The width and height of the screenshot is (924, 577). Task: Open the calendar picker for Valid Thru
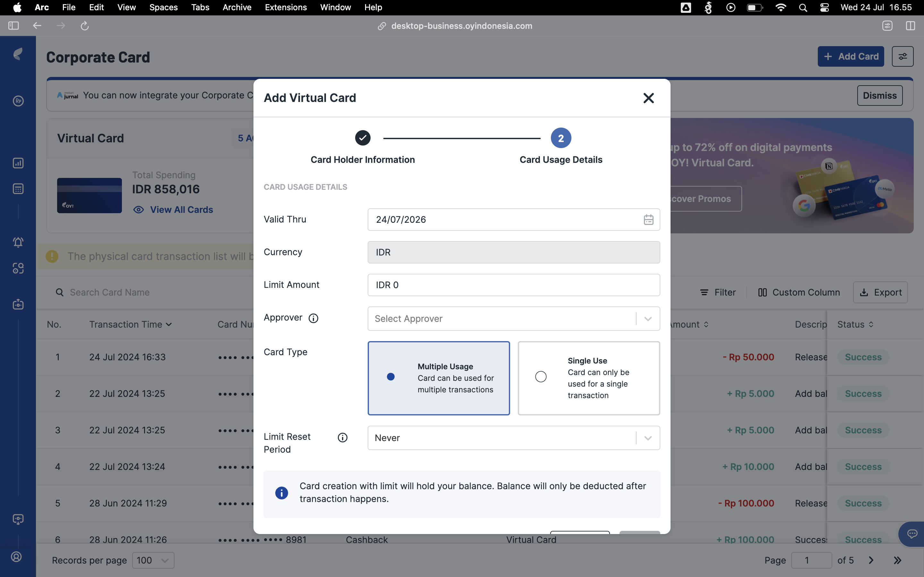pyautogui.click(x=648, y=220)
